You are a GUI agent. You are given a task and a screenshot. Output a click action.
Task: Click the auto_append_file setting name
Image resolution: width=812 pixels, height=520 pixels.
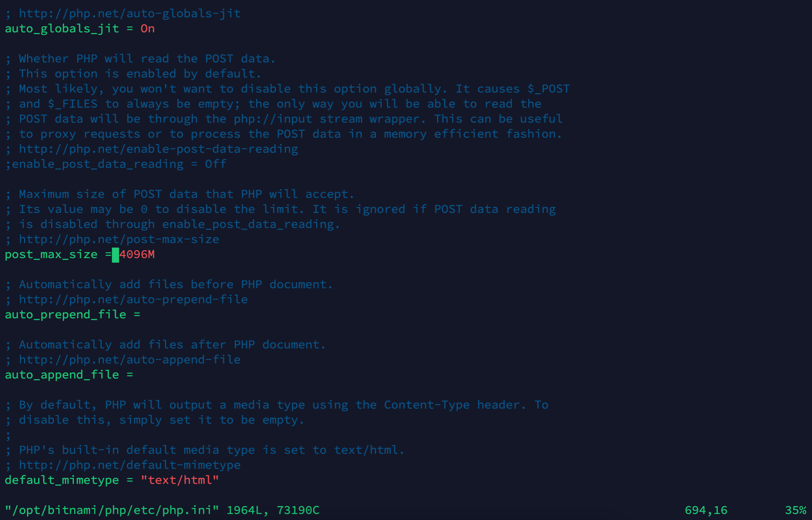click(x=62, y=375)
